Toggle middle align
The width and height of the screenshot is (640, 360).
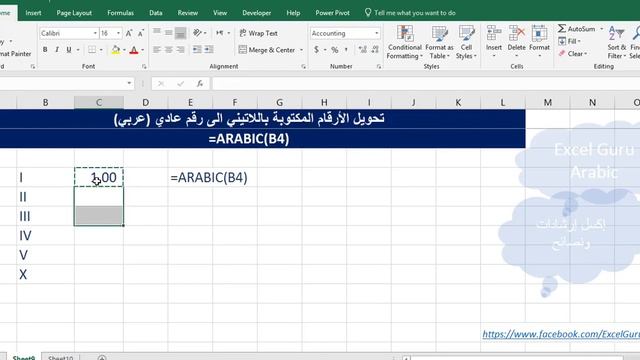click(x=169, y=32)
